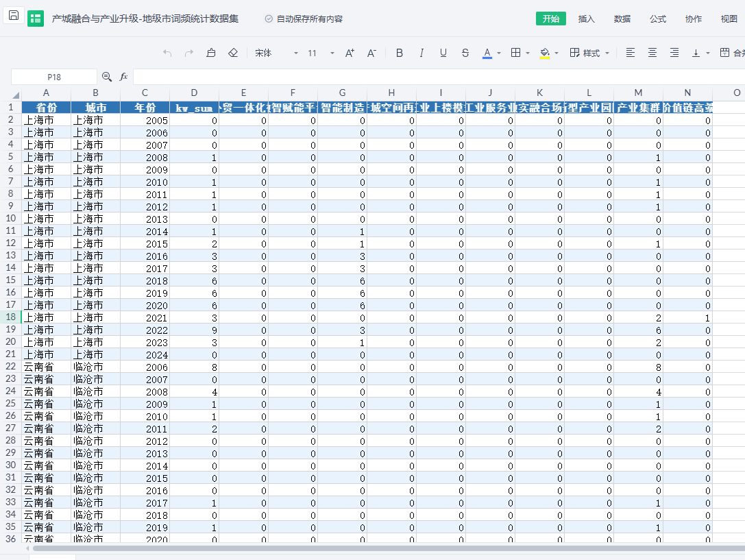Open the 插入 tab
This screenshot has width=745, height=560.
[x=586, y=19]
